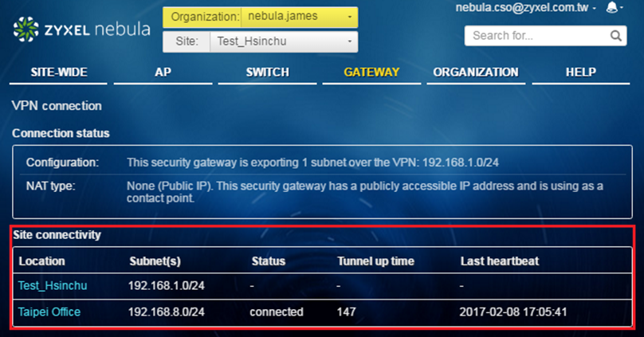Open the HELP menu

pyautogui.click(x=581, y=72)
